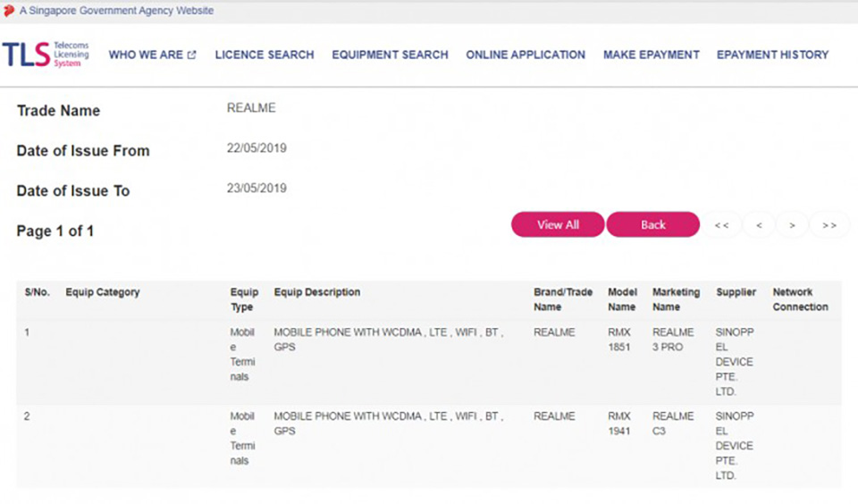Click row 2 Mobile Terminals equip type
Image resolution: width=858 pixels, height=504 pixels.
pos(242,439)
